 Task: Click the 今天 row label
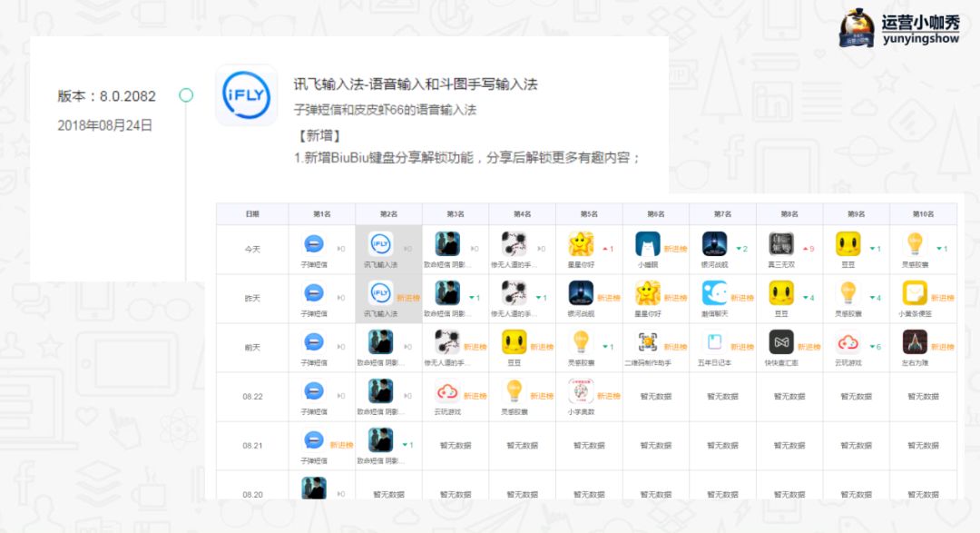point(252,249)
